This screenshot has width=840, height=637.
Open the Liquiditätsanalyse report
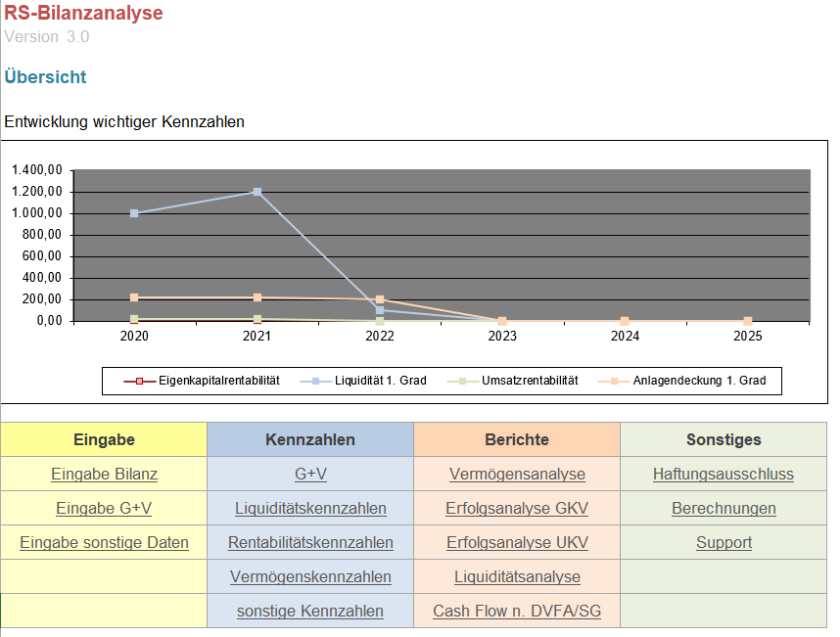(517, 576)
